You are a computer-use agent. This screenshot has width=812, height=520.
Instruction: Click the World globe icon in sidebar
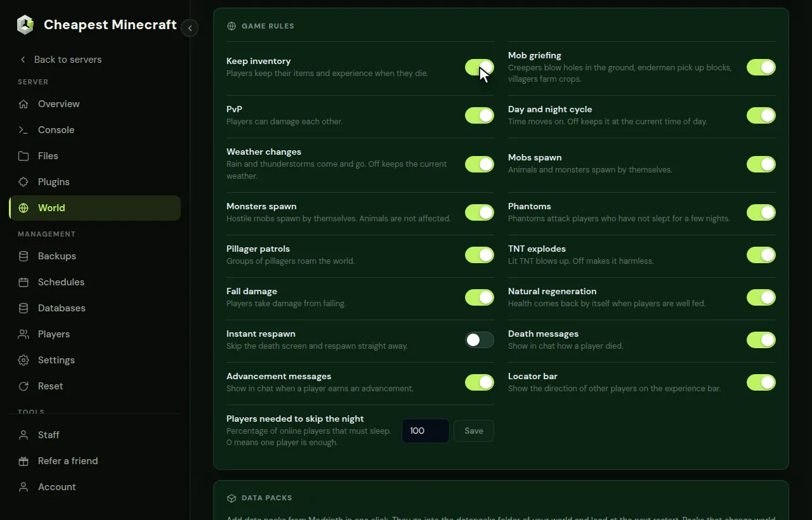point(23,208)
